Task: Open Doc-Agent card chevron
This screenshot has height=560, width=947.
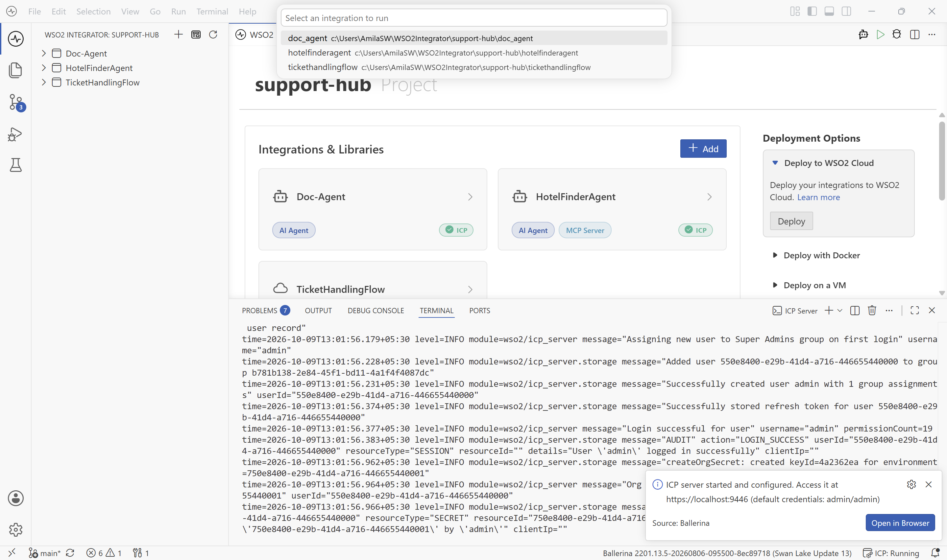Action: coord(470,197)
